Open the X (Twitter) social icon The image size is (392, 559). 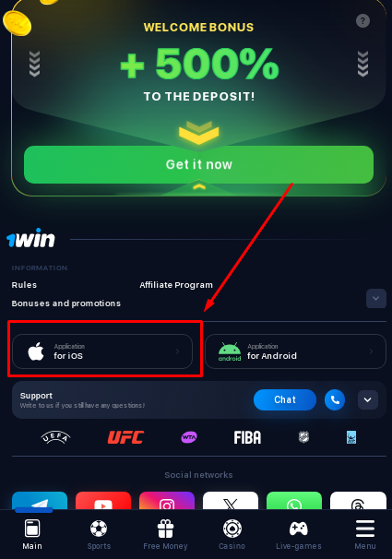click(x=231, y=501)
